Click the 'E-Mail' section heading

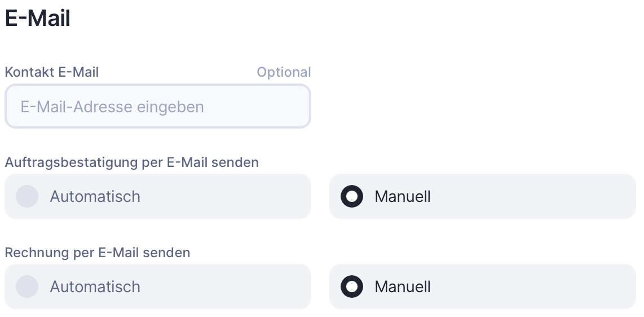point(37,18)
